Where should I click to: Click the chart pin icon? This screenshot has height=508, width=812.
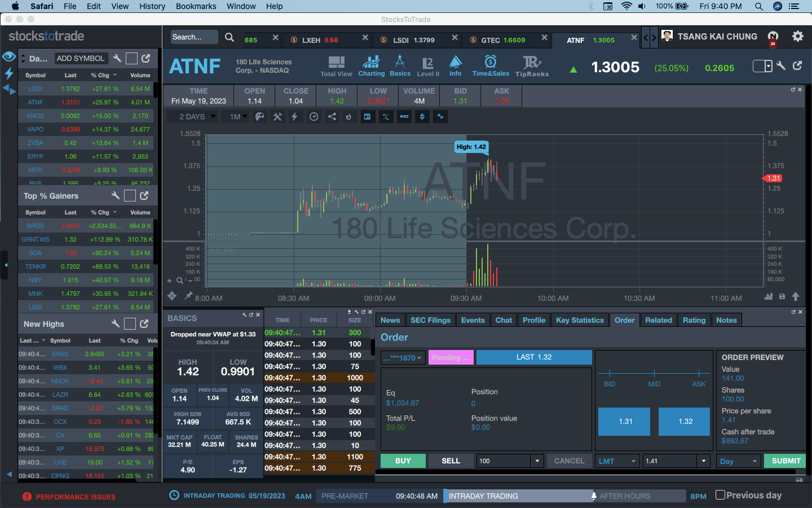pyautogui.click(x=188, y=296)
